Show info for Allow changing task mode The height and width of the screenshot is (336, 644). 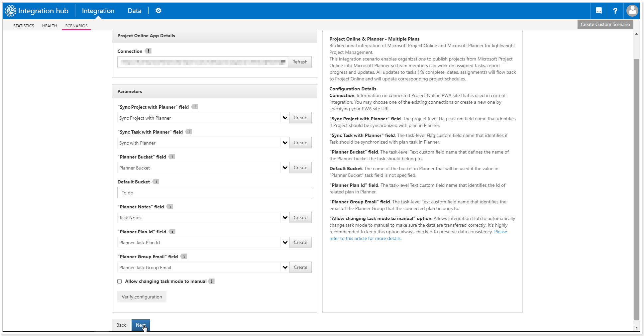(211, 281)
